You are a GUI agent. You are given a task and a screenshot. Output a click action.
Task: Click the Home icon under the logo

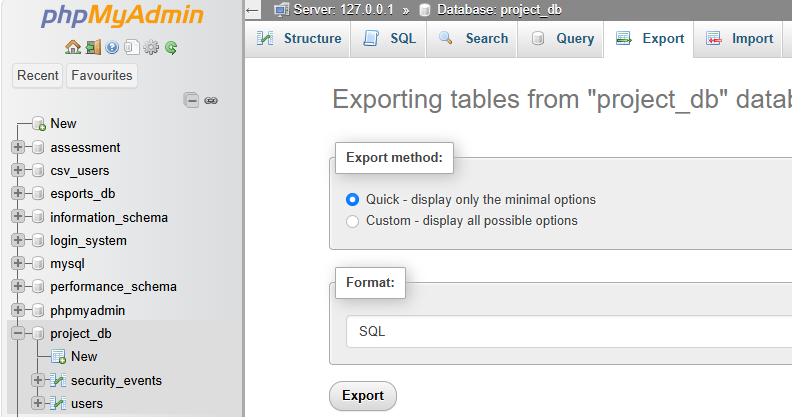tap(73, 47)
